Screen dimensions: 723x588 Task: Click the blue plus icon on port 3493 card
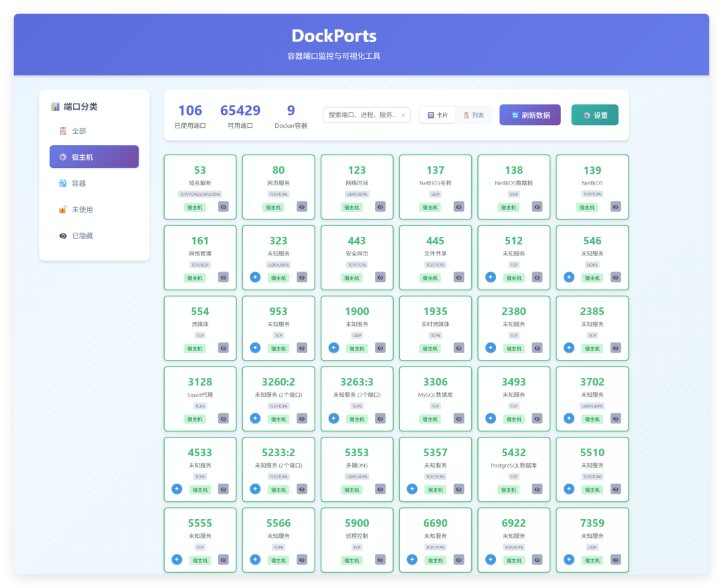click(491, 418)
